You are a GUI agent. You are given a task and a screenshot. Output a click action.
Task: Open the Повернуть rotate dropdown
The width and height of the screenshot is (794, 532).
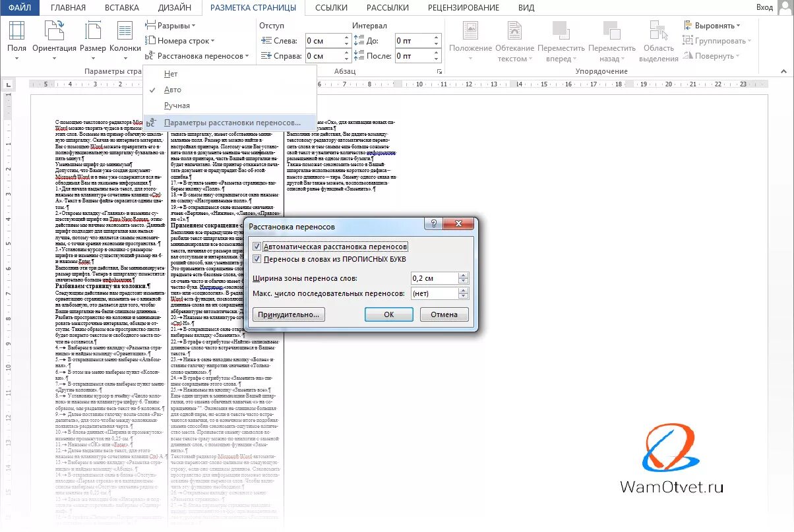coord(711,56)
